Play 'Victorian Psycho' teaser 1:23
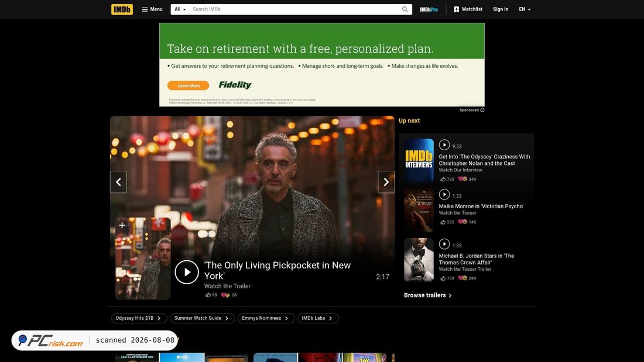 tap(444, 195)
